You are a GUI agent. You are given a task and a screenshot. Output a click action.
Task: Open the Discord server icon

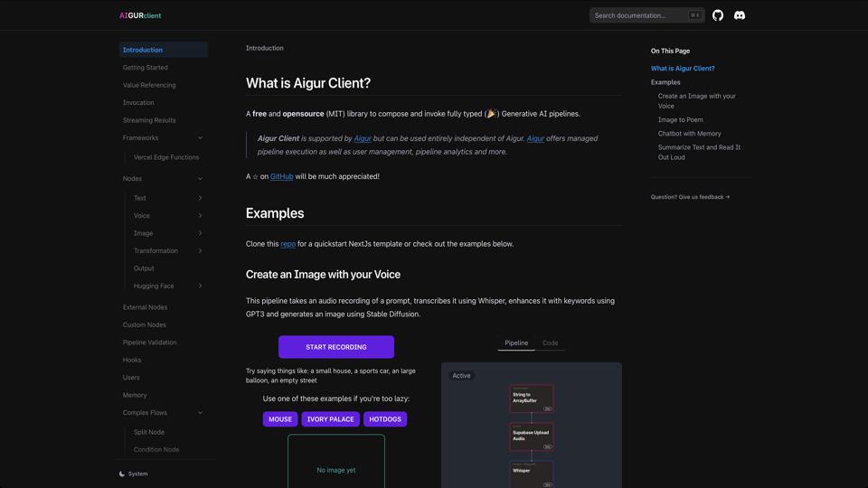point(740,15)
